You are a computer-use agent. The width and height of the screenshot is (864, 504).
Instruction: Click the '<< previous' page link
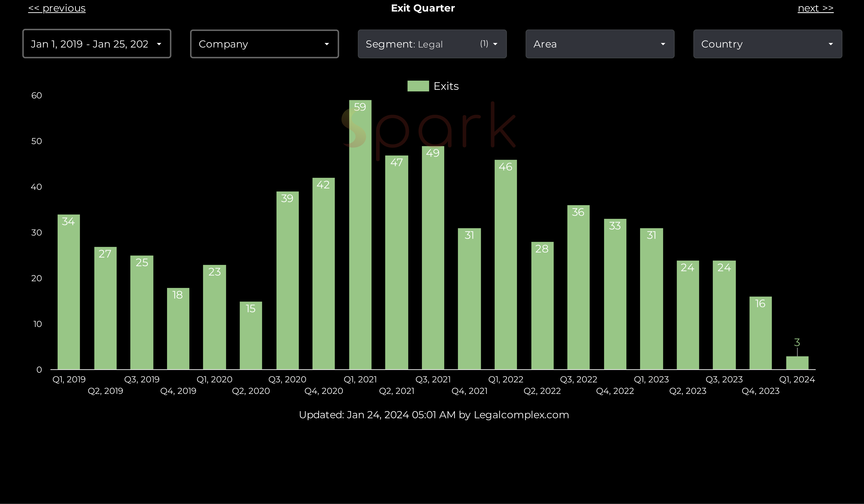(x=57, y=8)
